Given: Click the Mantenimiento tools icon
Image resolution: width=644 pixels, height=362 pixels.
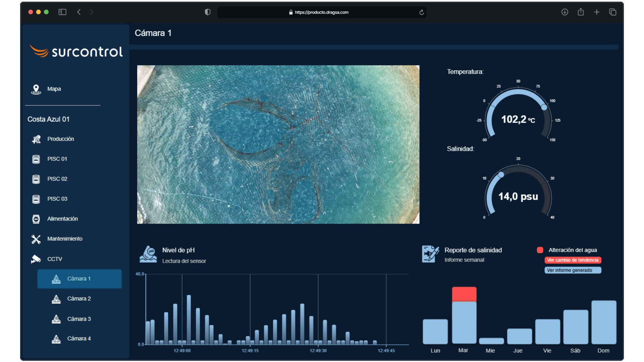Looking at the screenshot, I should pos(36,239).
